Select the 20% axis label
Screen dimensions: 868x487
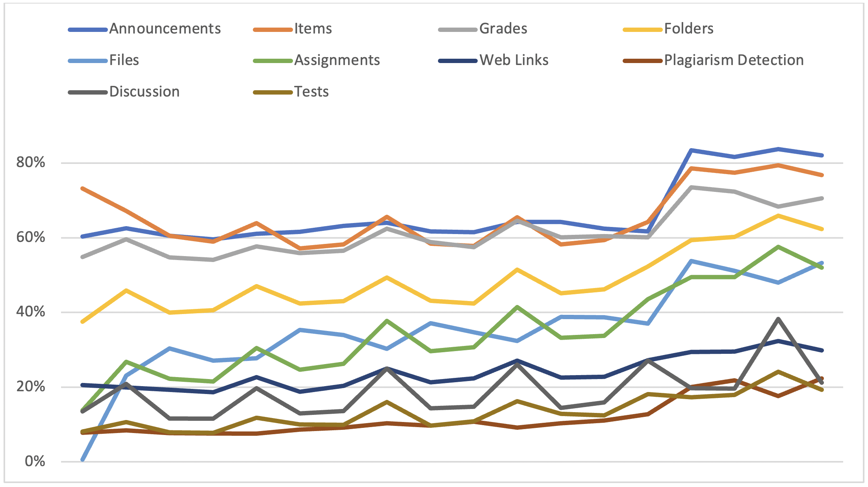pyautogui.click(x=31, y=387)
